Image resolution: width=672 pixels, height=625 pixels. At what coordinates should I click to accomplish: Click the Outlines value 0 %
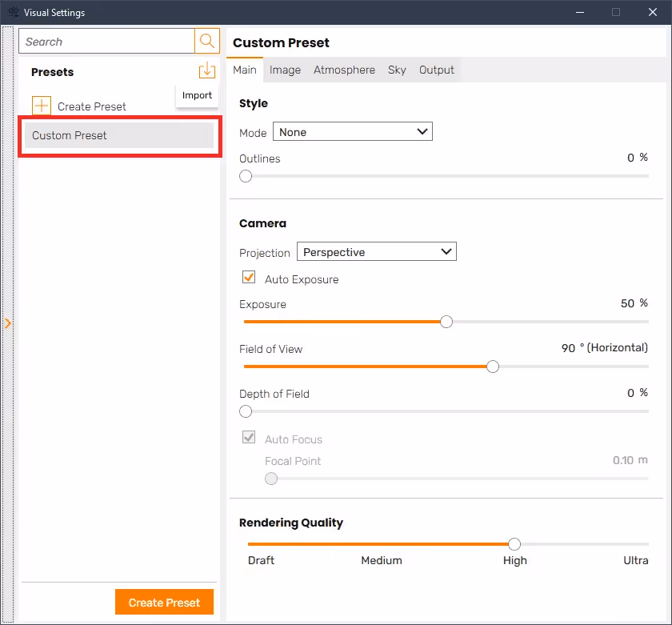(638, 158)
